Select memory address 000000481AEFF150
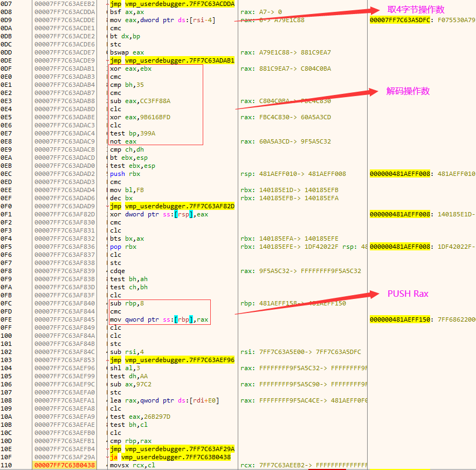 (400, 319)
